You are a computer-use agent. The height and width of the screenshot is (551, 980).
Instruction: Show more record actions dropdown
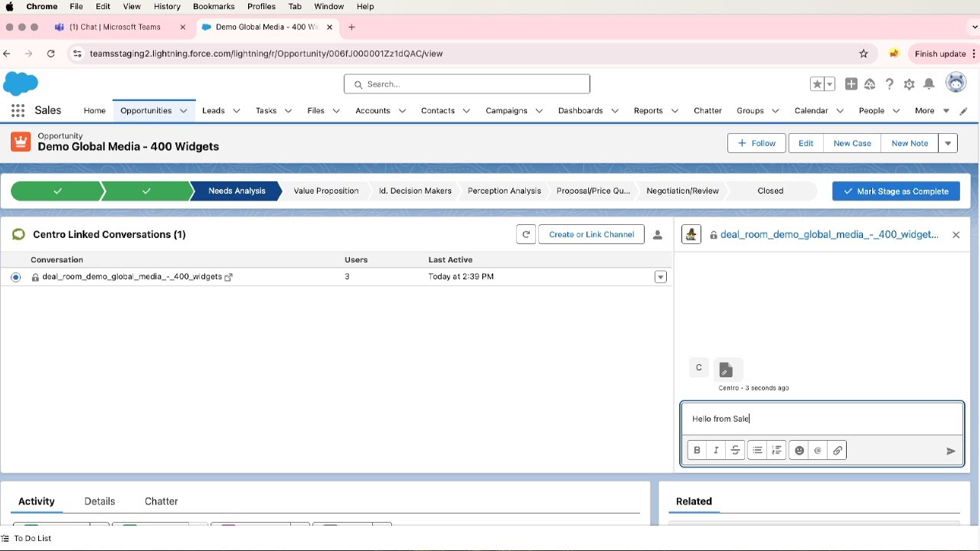point(948,143)
